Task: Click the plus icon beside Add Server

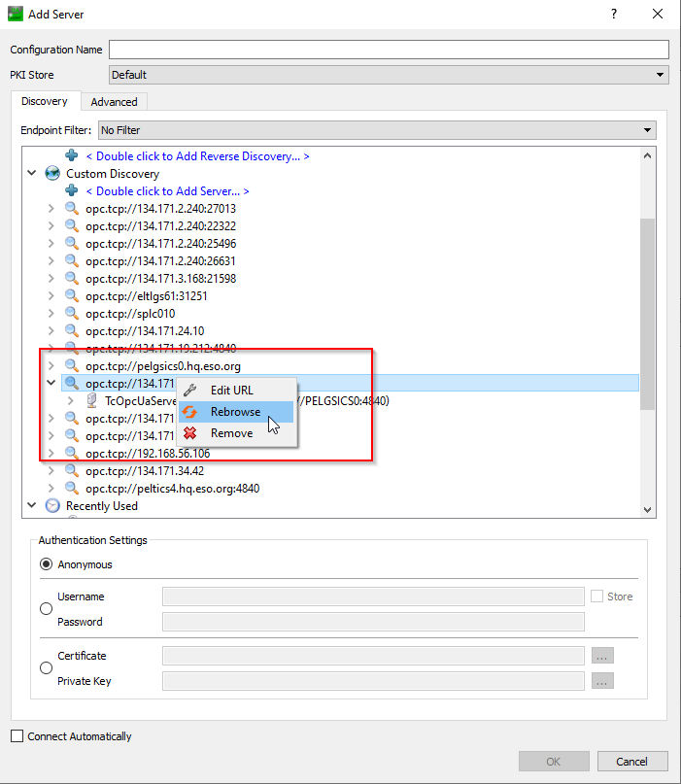Action: point(72,191)
